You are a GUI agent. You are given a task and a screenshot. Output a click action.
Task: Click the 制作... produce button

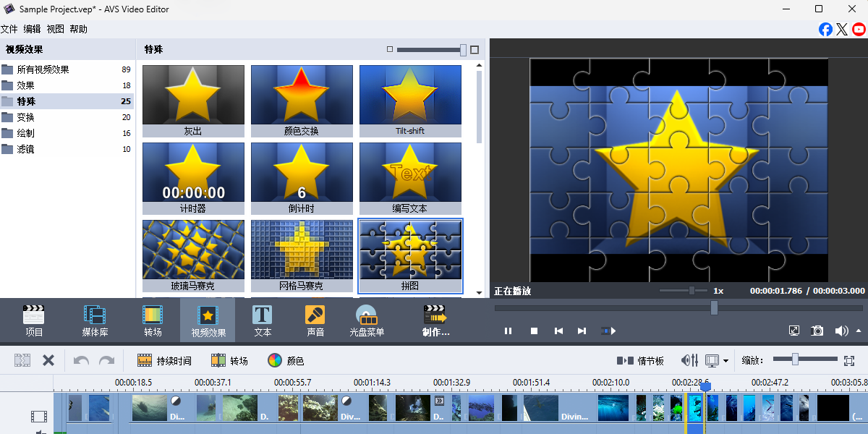click(x=435, y=321)
